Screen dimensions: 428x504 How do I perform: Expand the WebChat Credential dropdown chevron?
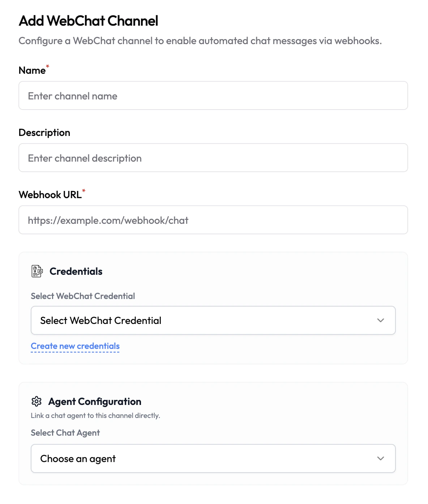380,320
